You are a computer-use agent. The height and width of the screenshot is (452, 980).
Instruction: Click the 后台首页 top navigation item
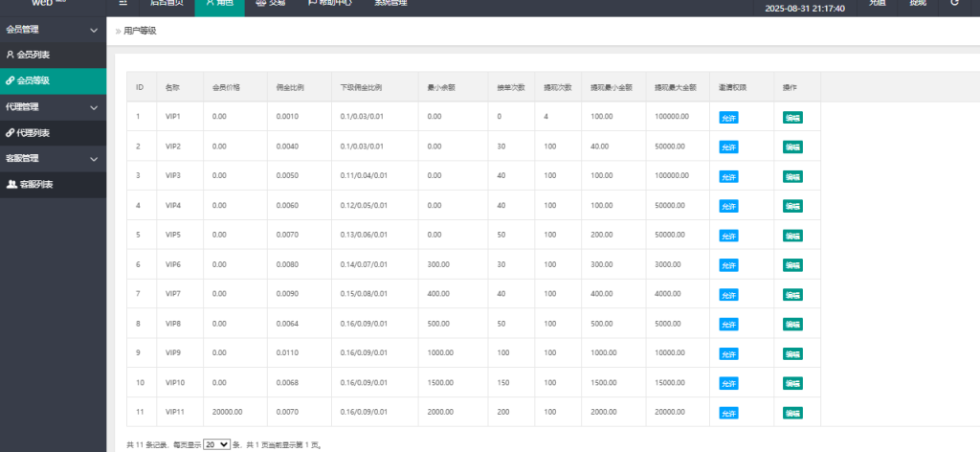tap(167, 4)
